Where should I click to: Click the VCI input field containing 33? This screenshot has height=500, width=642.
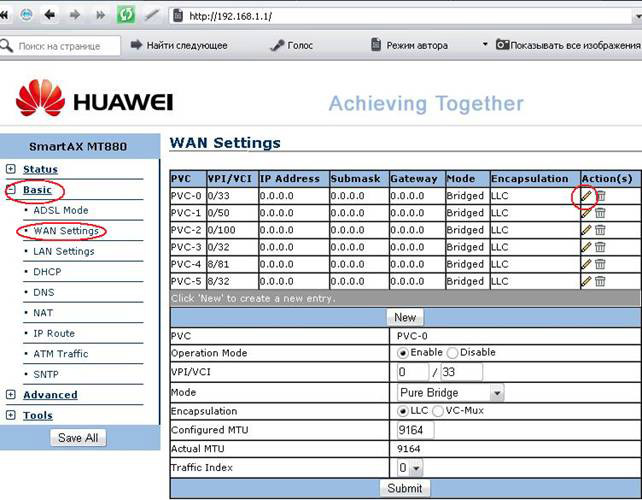[461, 372]
